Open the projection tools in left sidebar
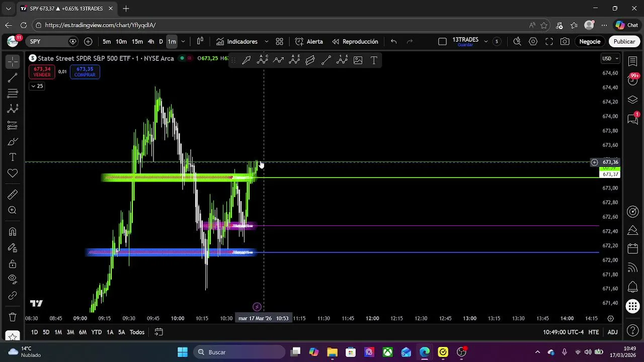This screenshot has height=362, width=644. 13,125
